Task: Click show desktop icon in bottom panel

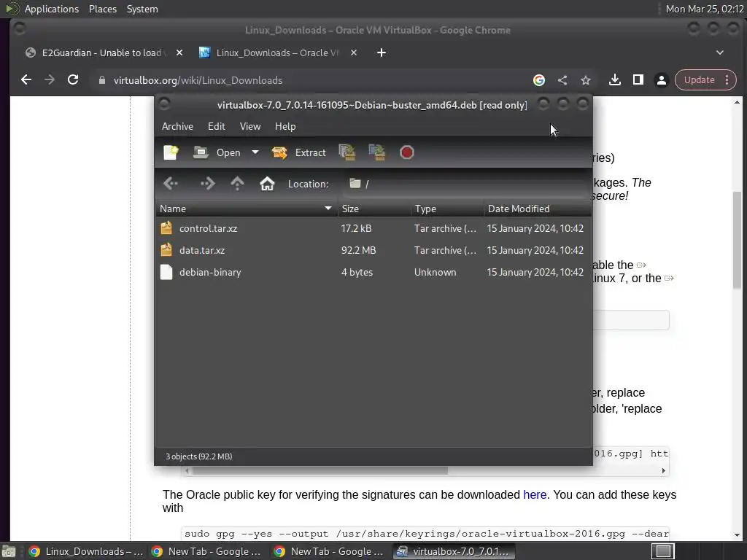Action: [9, 551]
